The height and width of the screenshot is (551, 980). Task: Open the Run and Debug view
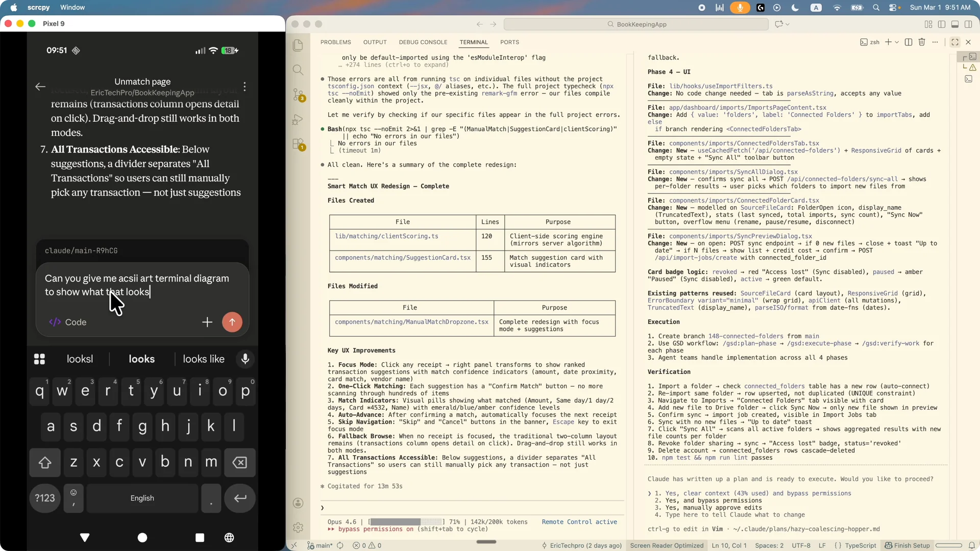click(x=298, y=119)
